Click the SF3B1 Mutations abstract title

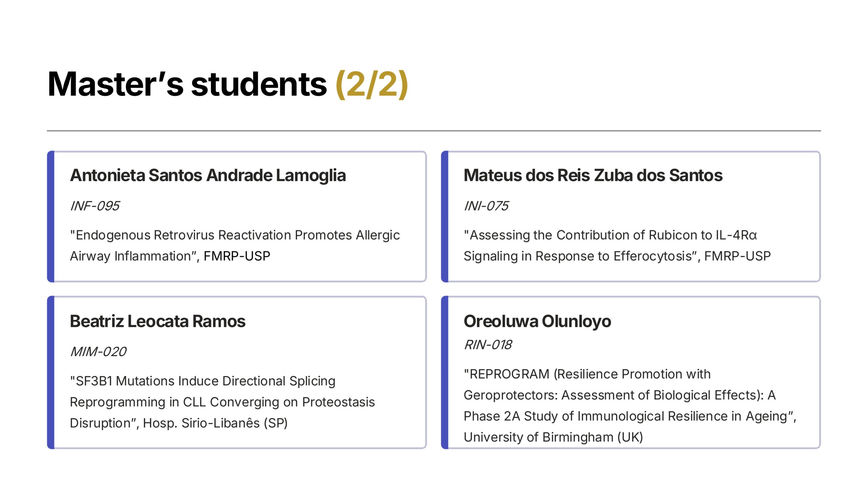[222, 402]
